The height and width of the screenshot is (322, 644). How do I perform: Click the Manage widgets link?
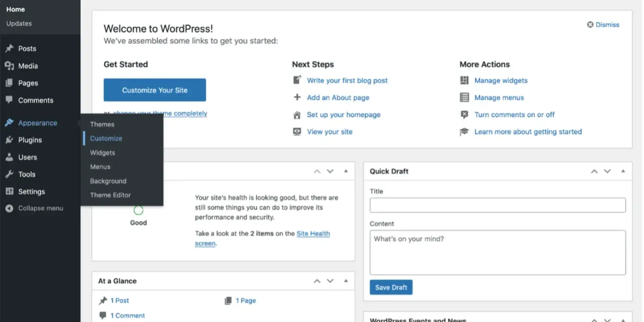(x=501, y=80)
